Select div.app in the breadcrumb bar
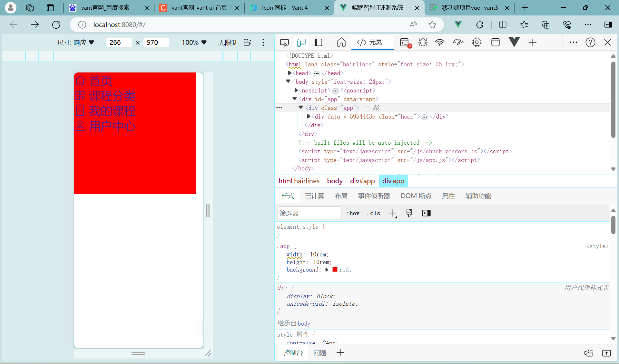 tap(393, 181)
